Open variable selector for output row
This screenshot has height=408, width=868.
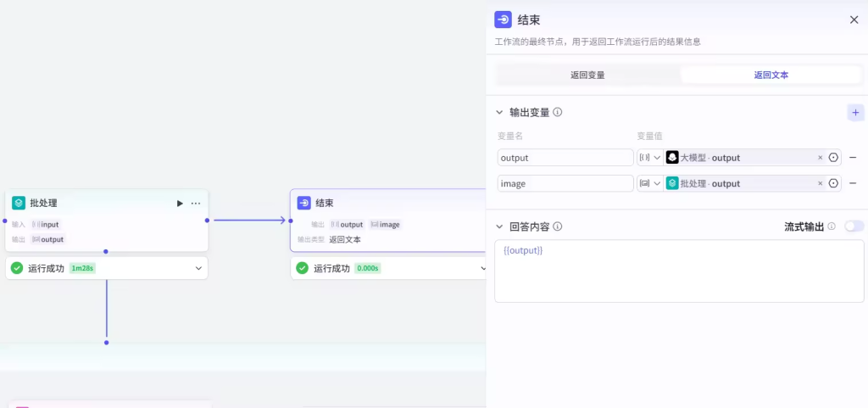(x=833, y=158)
